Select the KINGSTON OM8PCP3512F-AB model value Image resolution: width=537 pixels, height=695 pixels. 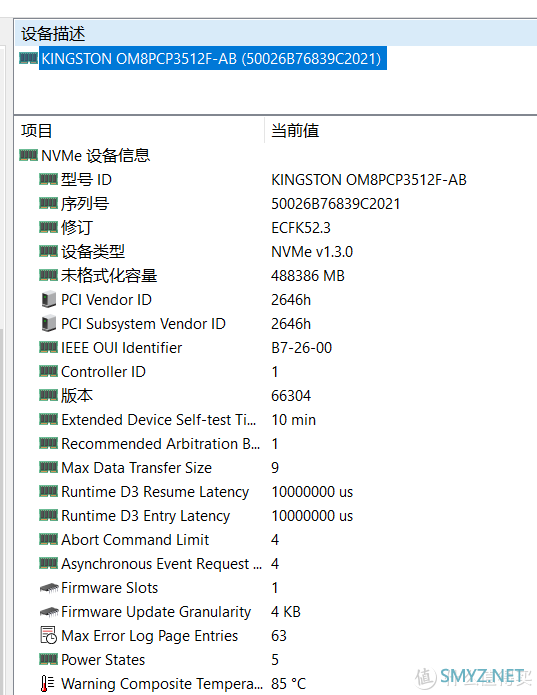click(369, 180)
